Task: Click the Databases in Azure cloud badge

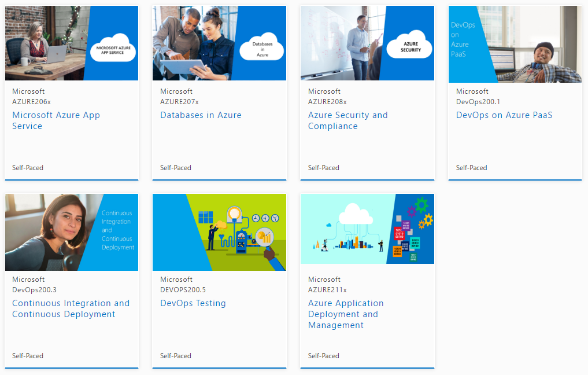Action: tap(260, 47)
